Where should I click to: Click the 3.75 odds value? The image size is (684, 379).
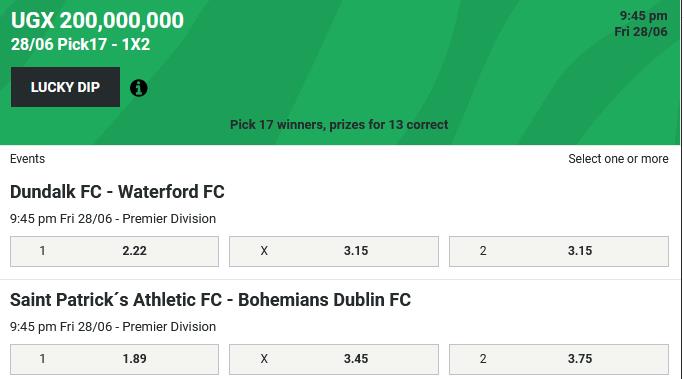(x=580, y=359)
